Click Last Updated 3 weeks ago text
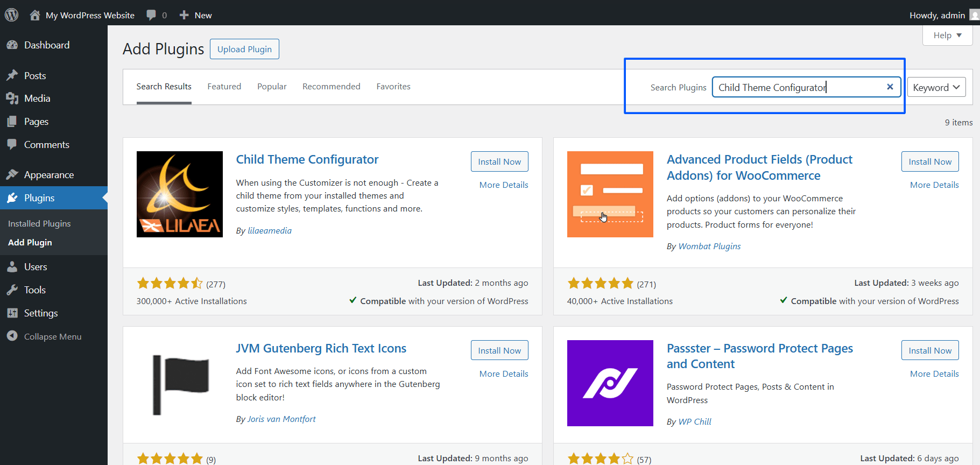980x465 pixels. [906, 283]
